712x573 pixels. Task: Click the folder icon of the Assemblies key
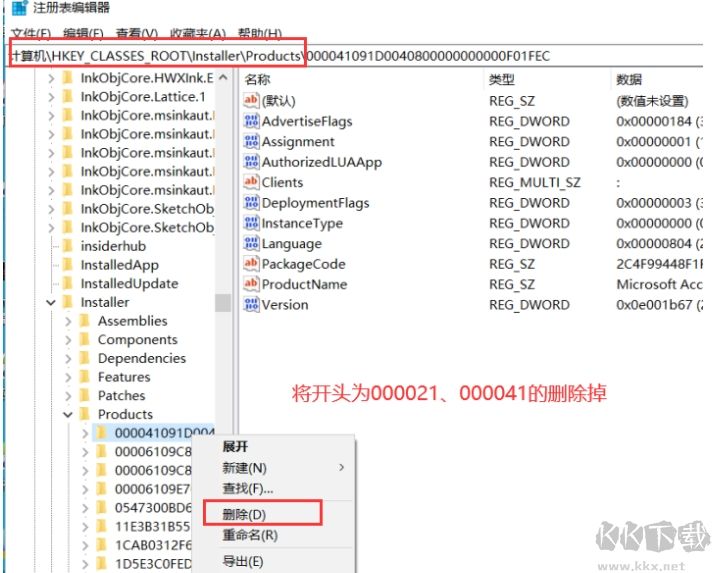84,321
